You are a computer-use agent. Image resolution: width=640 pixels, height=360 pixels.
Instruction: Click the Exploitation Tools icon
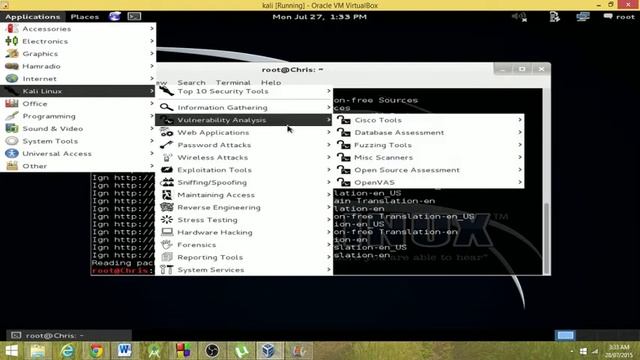click(x=167, y=170)
